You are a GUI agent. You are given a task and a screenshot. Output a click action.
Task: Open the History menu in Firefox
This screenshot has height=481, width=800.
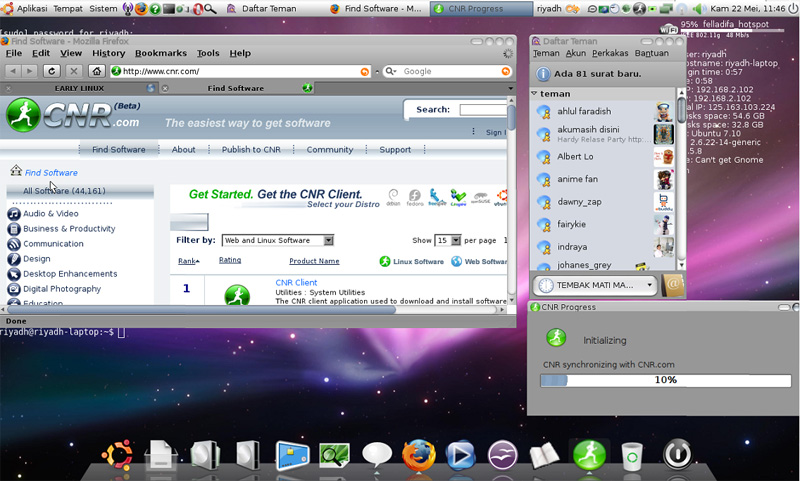(x=109, y=53)
